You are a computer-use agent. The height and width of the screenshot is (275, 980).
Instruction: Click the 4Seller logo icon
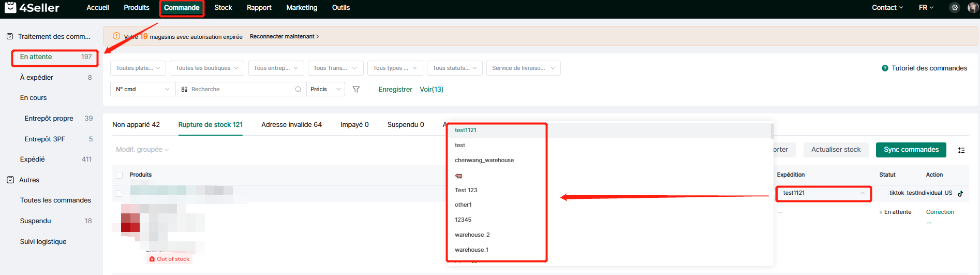pos(10,7)
